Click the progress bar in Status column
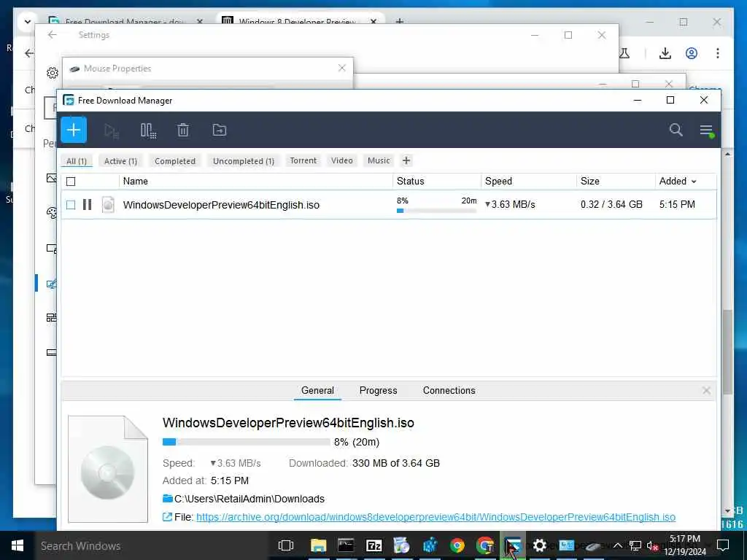Screen dimensions: 747x560 (x=436, y=211)
